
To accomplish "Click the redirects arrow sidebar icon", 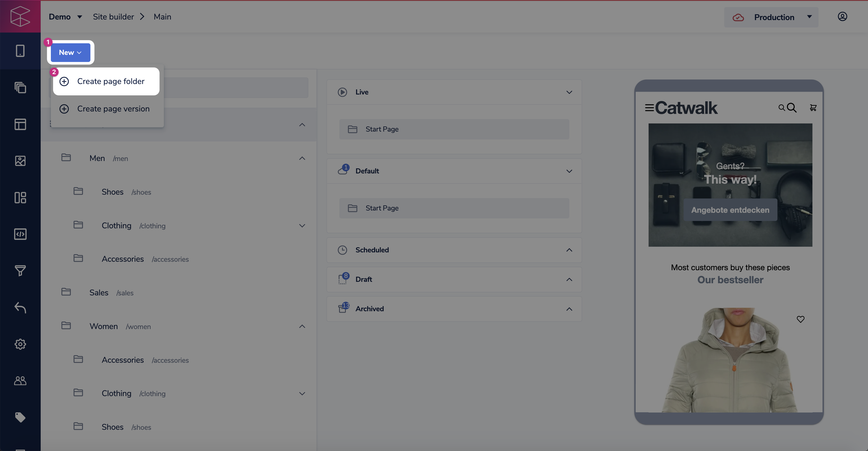I will click(x=20, y=307).
